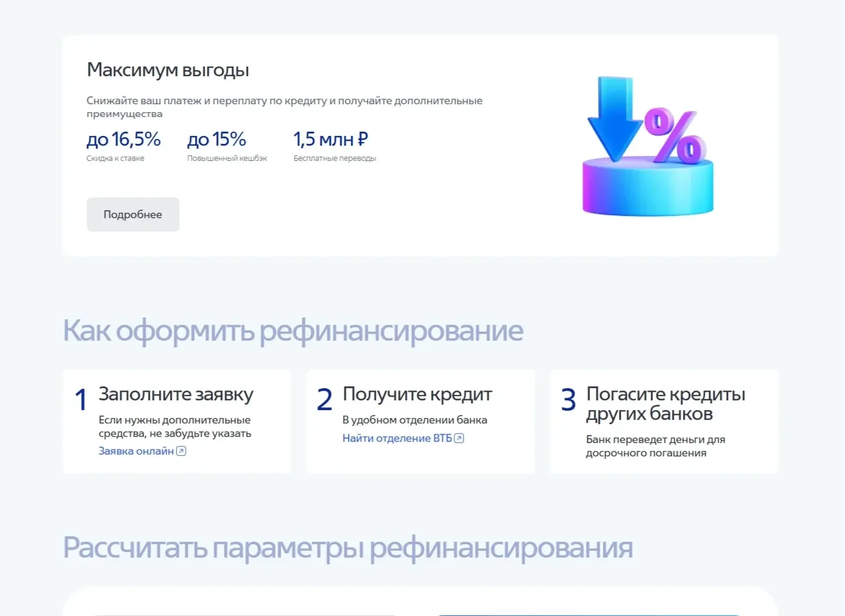Viewport: 845px width, 616px height.
Task: Click the Погасите кредиты других банков title
Action: (666, 404)
